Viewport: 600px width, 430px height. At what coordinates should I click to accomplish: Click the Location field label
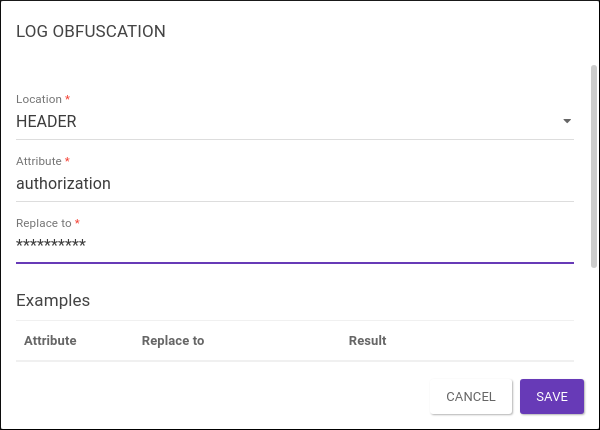(39, 100)
